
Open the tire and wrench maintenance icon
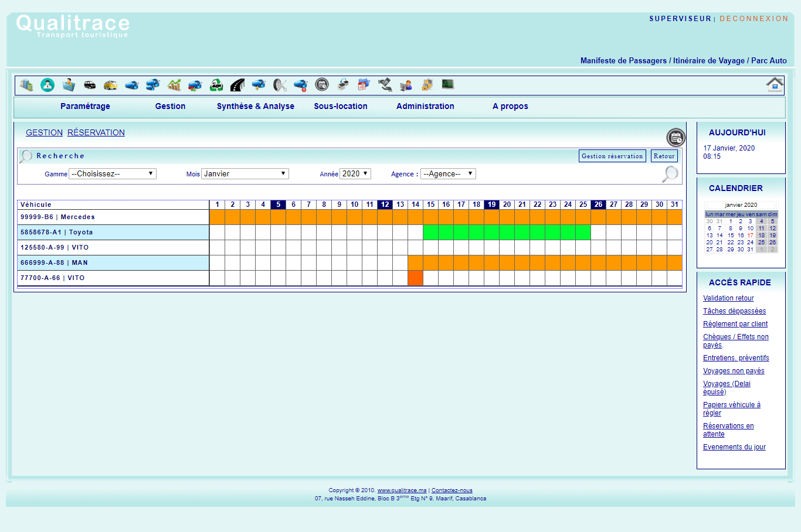280,85
